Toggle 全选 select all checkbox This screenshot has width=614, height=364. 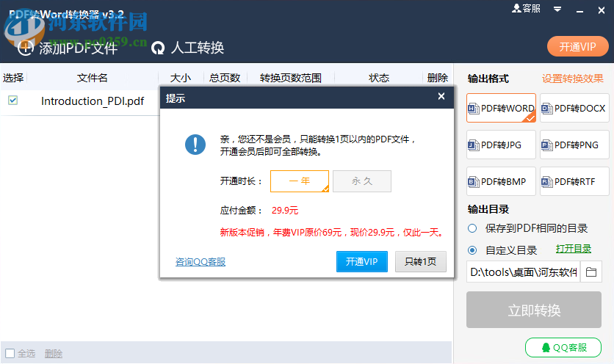(x=10, y=354)
